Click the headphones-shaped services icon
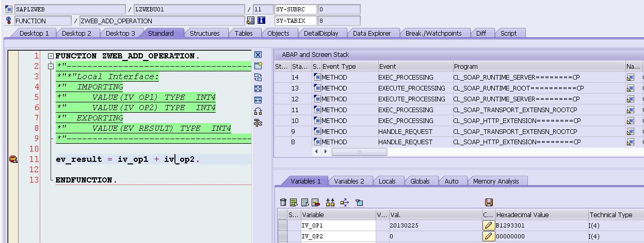The image size is (644, 243). tap(258, 111)
